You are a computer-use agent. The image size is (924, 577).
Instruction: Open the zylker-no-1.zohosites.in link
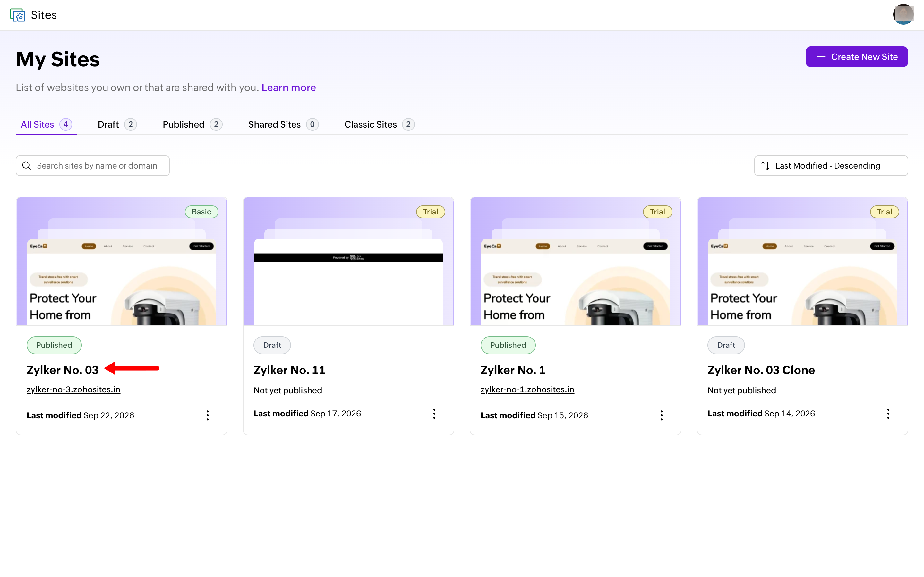click(527, 389)
